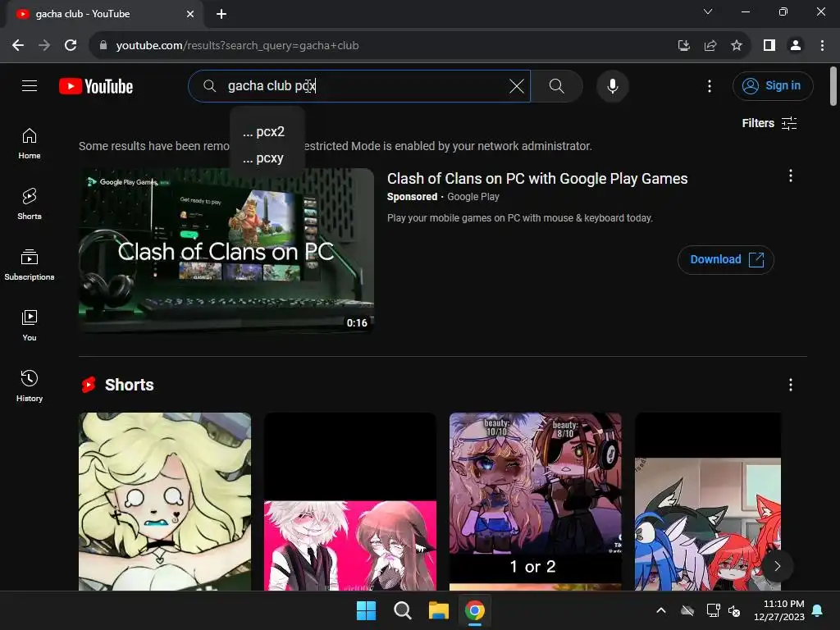Clear the search box with the X icon

click(517, 85)
